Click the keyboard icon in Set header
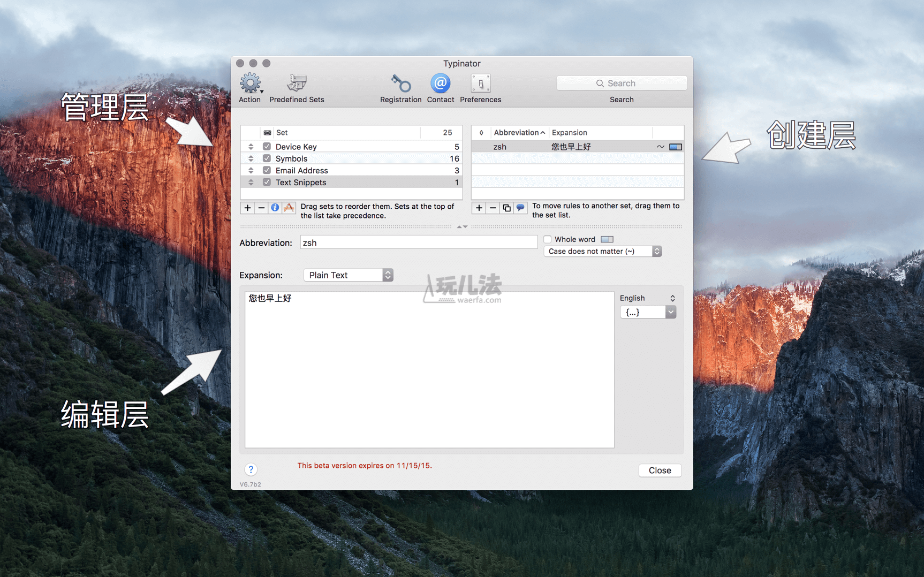This screenshot has height=577, width=924. [267, 132]
